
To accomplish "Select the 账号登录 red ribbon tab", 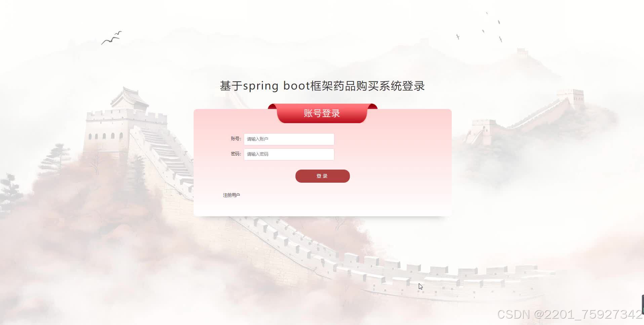I will pos(322,113).
